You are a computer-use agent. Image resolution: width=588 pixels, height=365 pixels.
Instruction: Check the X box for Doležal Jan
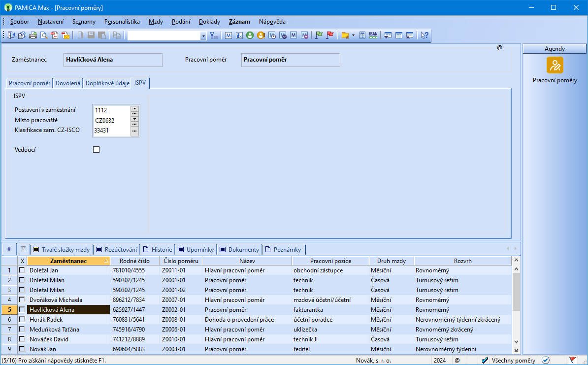[22, 270]
